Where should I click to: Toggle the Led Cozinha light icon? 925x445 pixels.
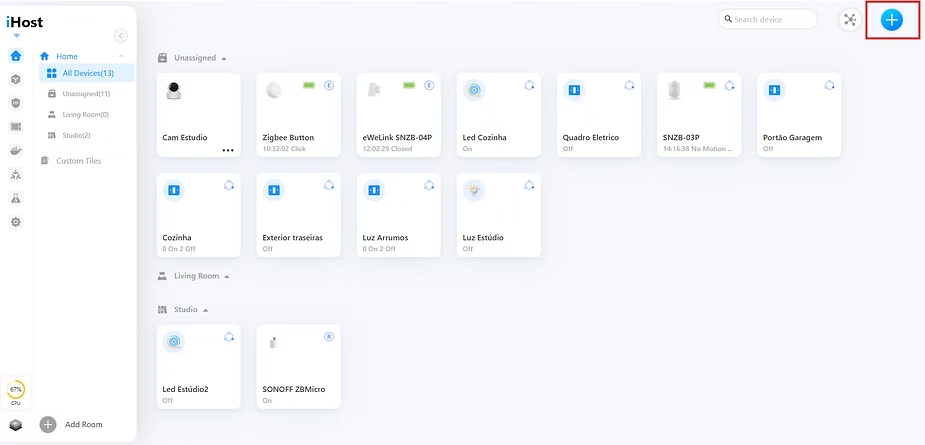[x=474, y=90]
